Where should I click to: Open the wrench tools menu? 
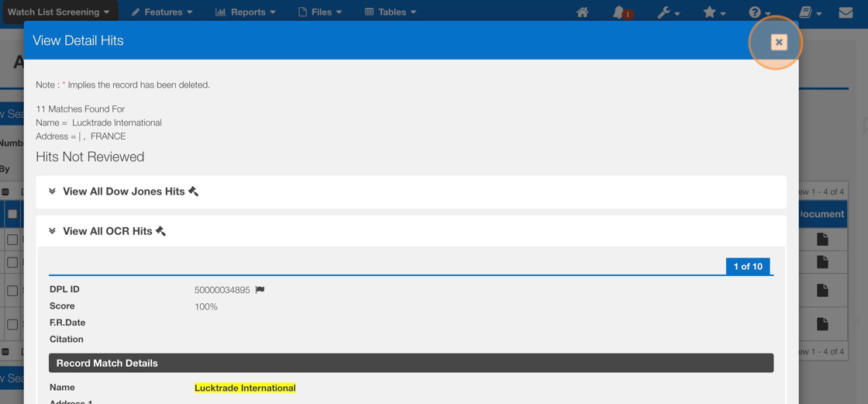(668, 12)
